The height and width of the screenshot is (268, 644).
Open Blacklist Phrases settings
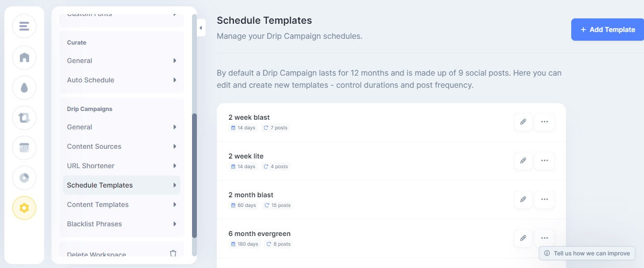click(95, 224)
